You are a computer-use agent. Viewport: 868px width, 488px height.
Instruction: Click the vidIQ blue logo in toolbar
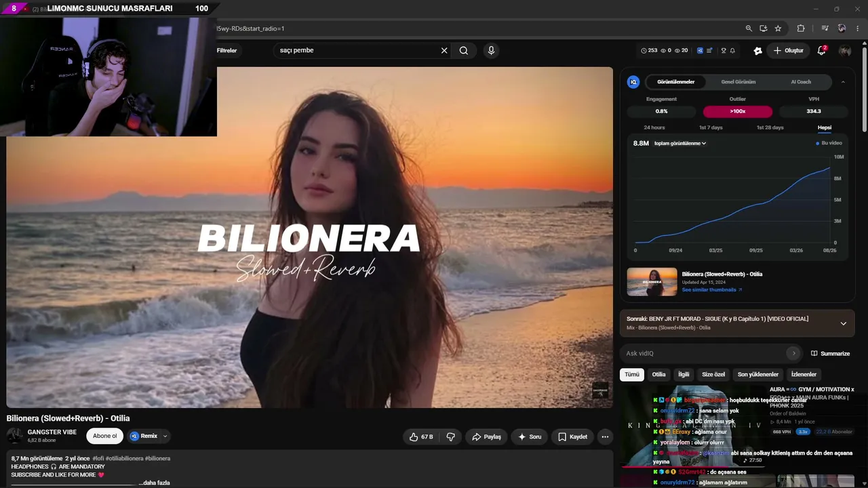coord(700,50)
